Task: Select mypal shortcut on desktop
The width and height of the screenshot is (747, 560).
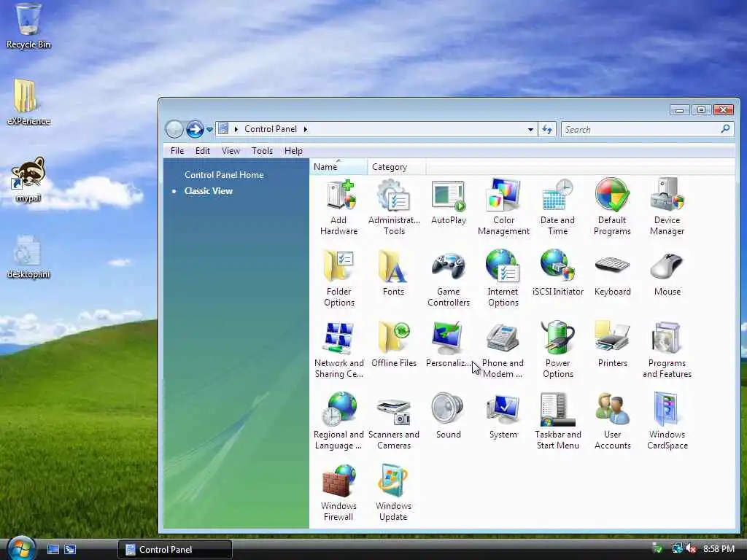Action: click(x=28, y=180)
